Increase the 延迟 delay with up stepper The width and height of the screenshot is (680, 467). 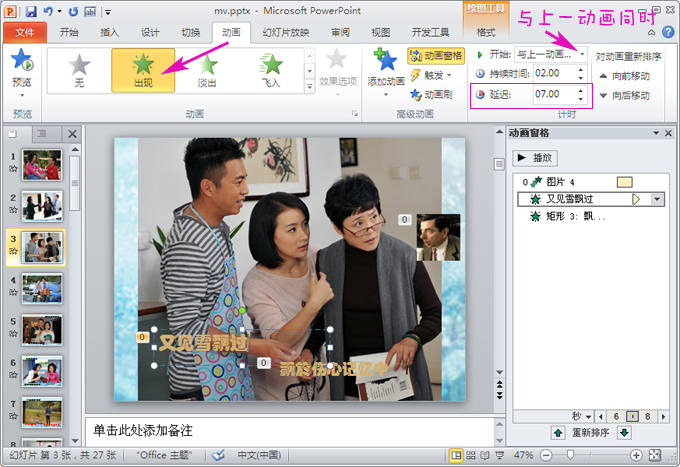(x=581, y=91)
